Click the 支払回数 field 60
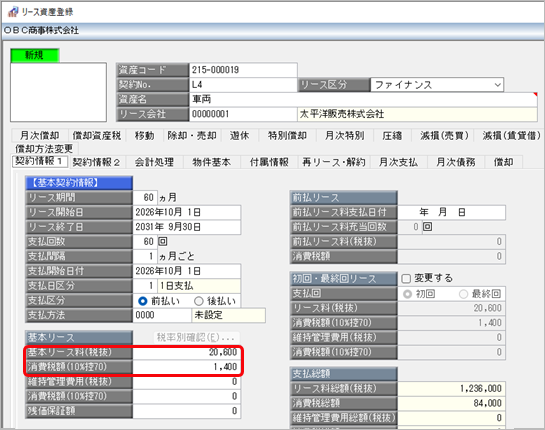545x430 pixels. pyautogui.click(x=145, y=242)
